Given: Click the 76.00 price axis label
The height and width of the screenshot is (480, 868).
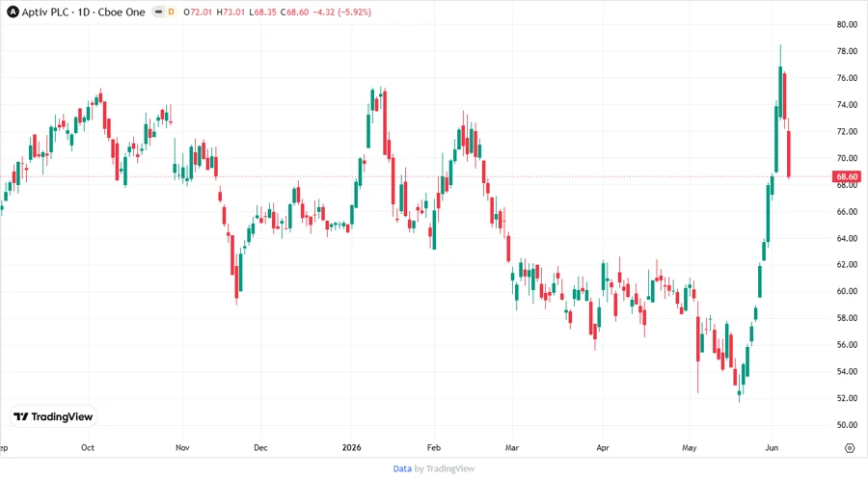Looking at the screenshot, I should point(847,78).
